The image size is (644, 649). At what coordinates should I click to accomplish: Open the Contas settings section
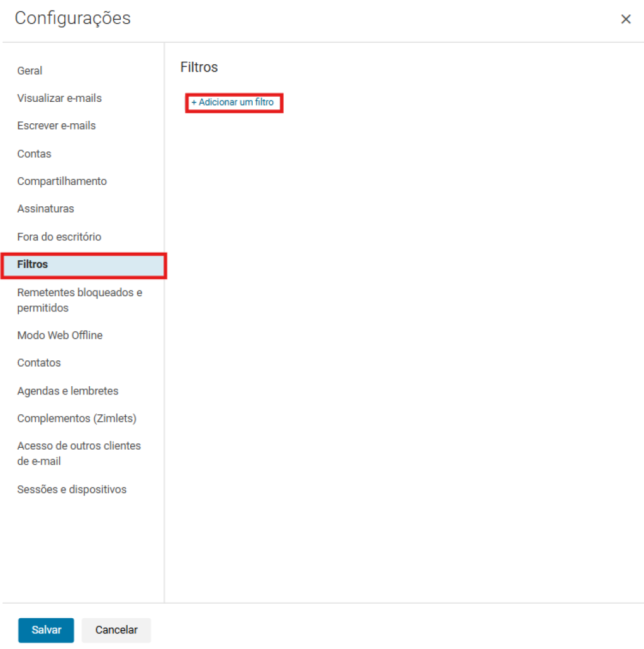coord(34,153)
